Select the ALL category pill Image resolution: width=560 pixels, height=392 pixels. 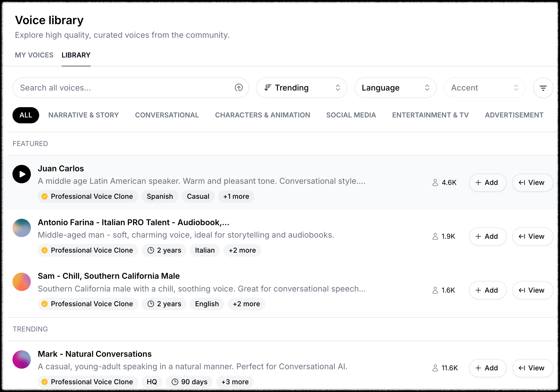point(26,115)
